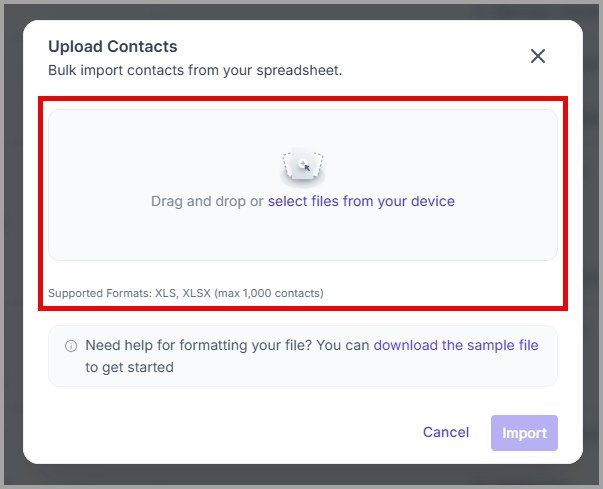603x489 pixels.
Task: Click the "(max 1,000 contacts)" limit text
Action: click(x=269, y=293)
